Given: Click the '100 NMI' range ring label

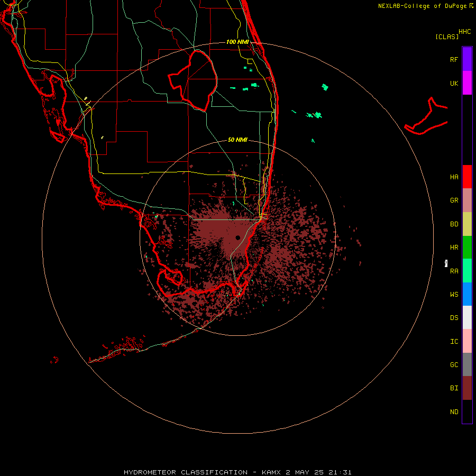Looking at the screenshot, I should (237, 42).
